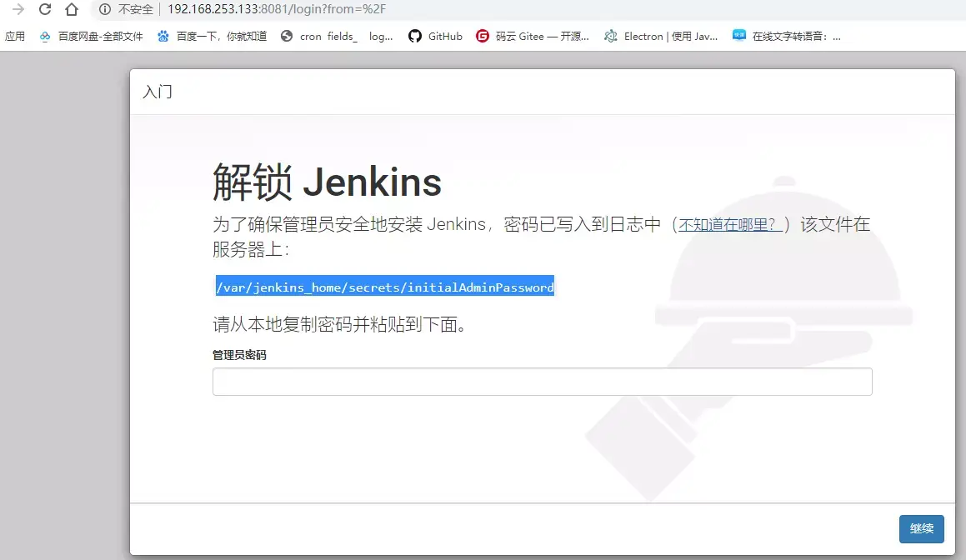Viewport: 966px width, 560px height.
Task: Click the Baidu paw bookmark icon
Action: pos(163,37)
